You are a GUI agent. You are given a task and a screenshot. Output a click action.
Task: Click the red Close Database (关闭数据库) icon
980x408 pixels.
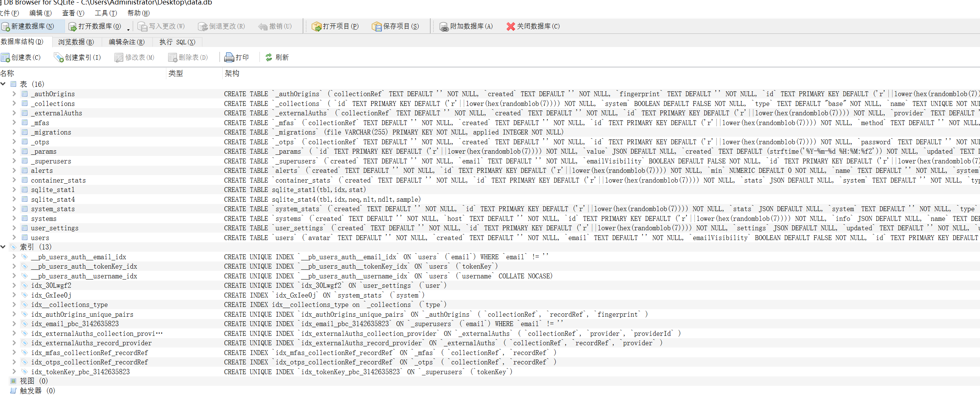(511, 26)
